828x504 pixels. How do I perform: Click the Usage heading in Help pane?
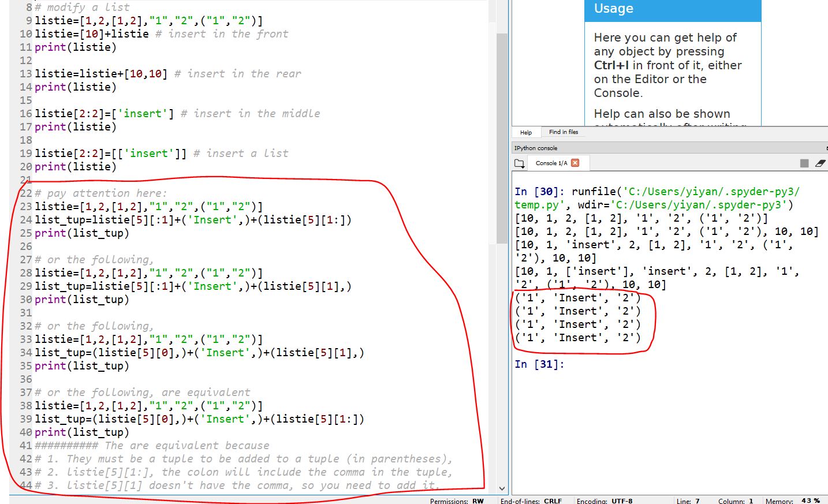[614, 9]
